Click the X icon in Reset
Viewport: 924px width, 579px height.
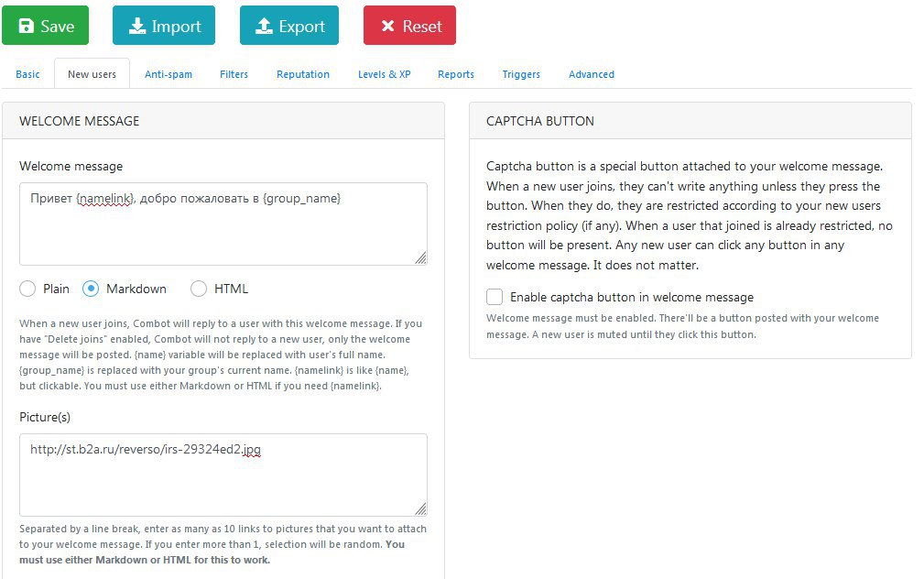point(387,26)
